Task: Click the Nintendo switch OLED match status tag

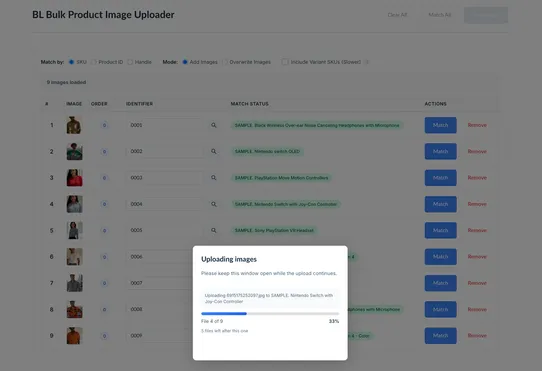Action: tap(267, 151)
